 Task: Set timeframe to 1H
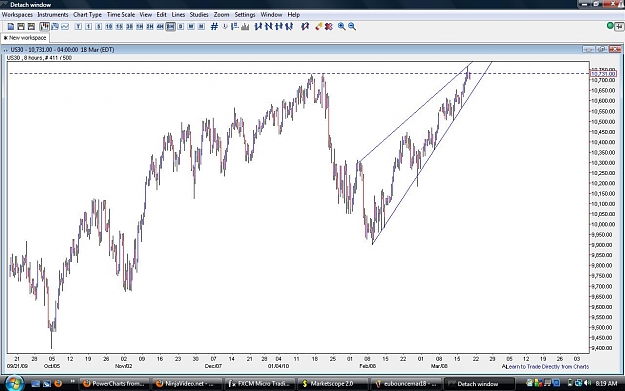coord(140,27)
